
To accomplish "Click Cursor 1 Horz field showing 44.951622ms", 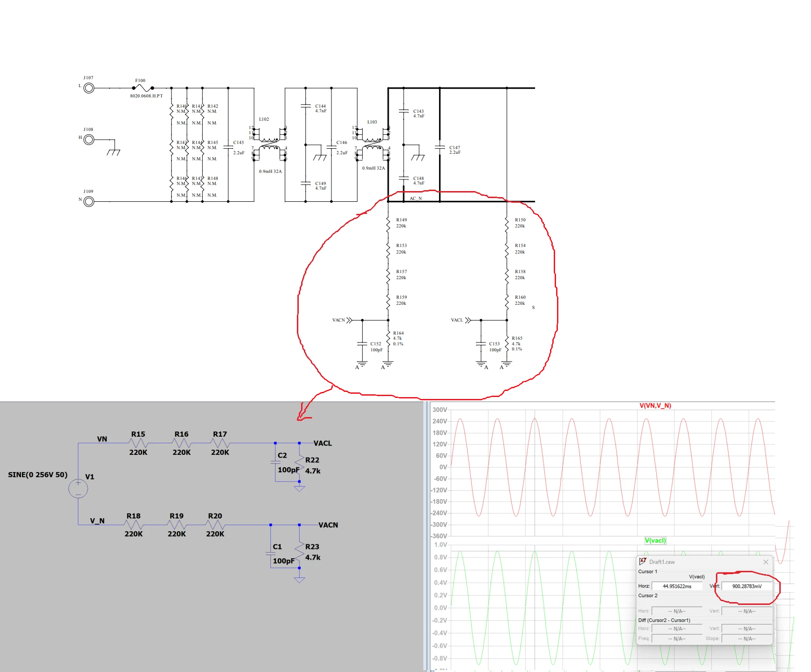I will [x=677, y=586].
